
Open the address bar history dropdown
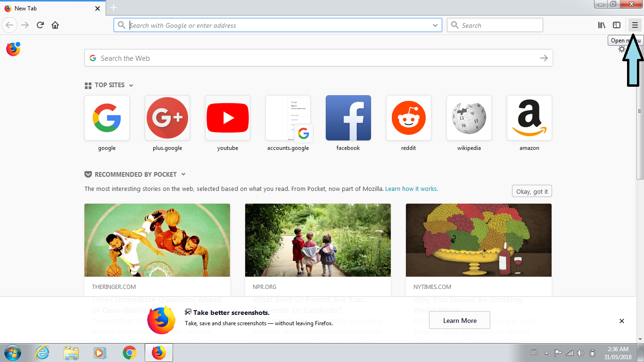[x=435, y=25]
